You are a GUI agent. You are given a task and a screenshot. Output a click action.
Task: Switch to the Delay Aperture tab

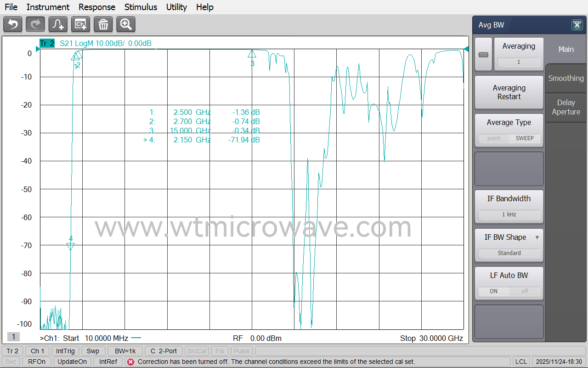(x=566, y=107)
